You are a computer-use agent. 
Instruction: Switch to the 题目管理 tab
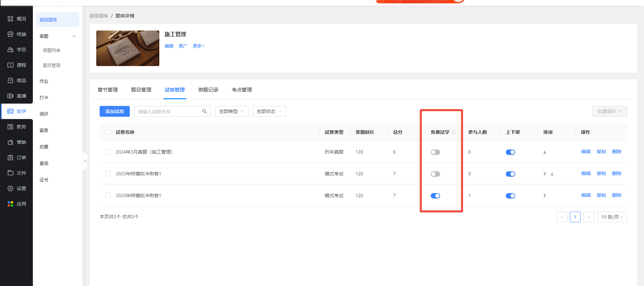pos(141,90)
